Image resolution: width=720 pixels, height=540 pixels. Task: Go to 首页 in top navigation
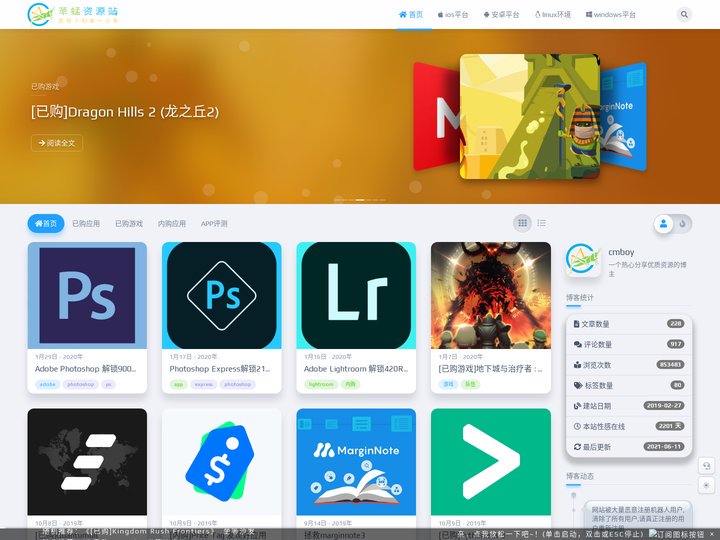411,15
